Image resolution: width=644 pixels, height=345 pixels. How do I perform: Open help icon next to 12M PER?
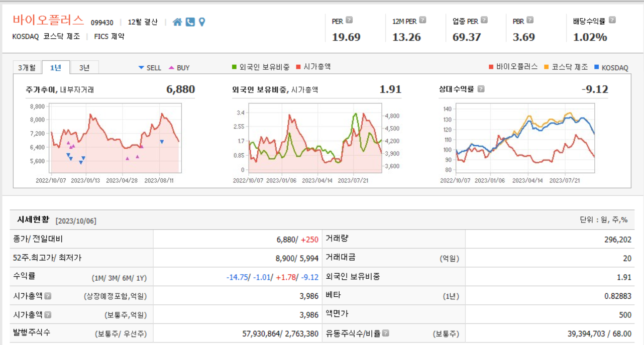(422, 21)
